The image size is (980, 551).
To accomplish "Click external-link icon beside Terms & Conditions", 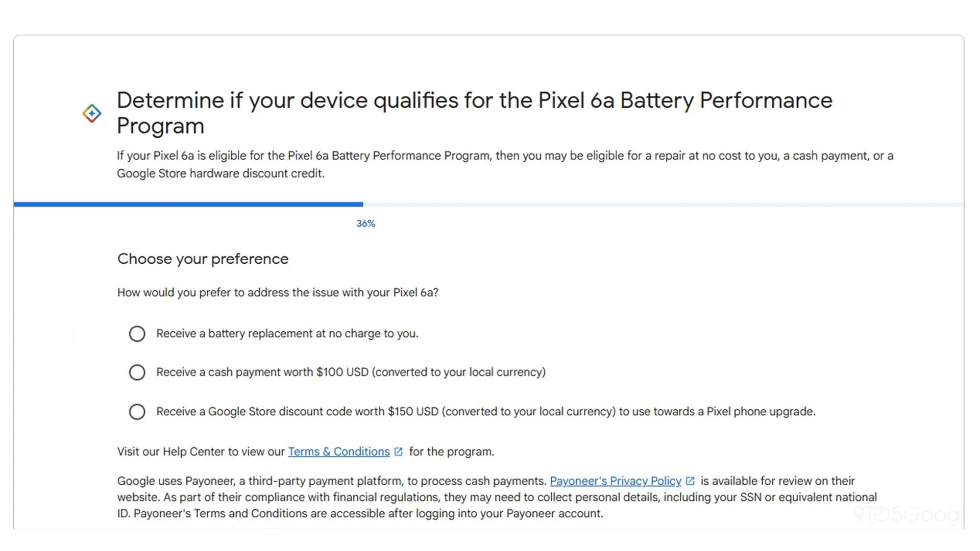I will tap(399, 452).
